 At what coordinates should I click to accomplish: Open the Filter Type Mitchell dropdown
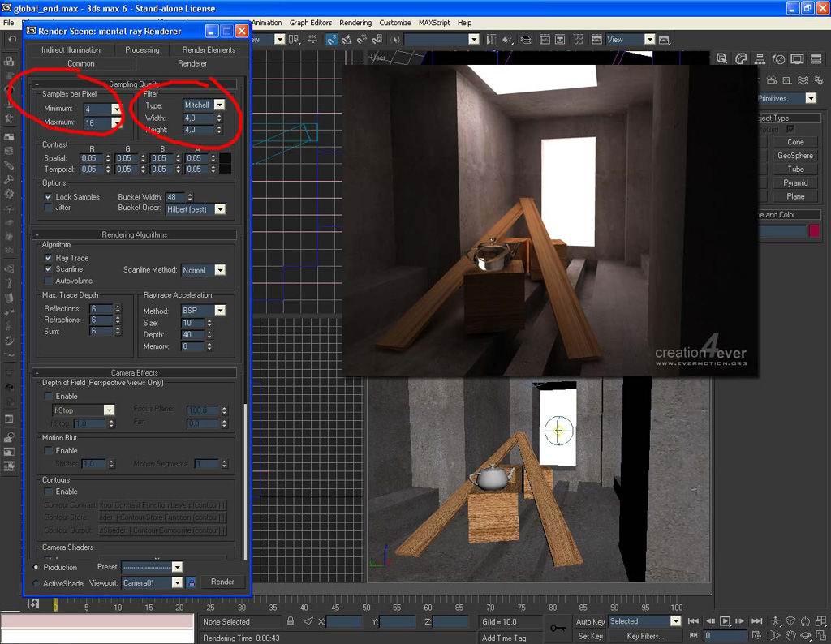[x=219, y=105]
